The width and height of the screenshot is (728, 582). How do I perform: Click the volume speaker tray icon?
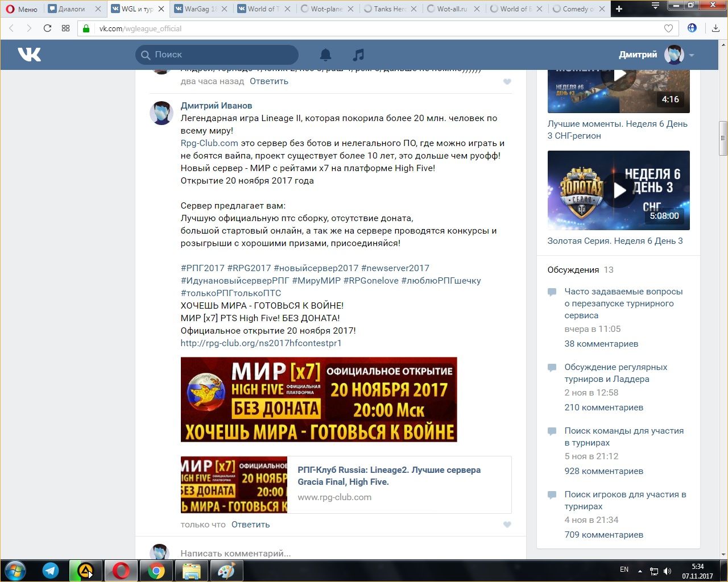coord(668,571)
